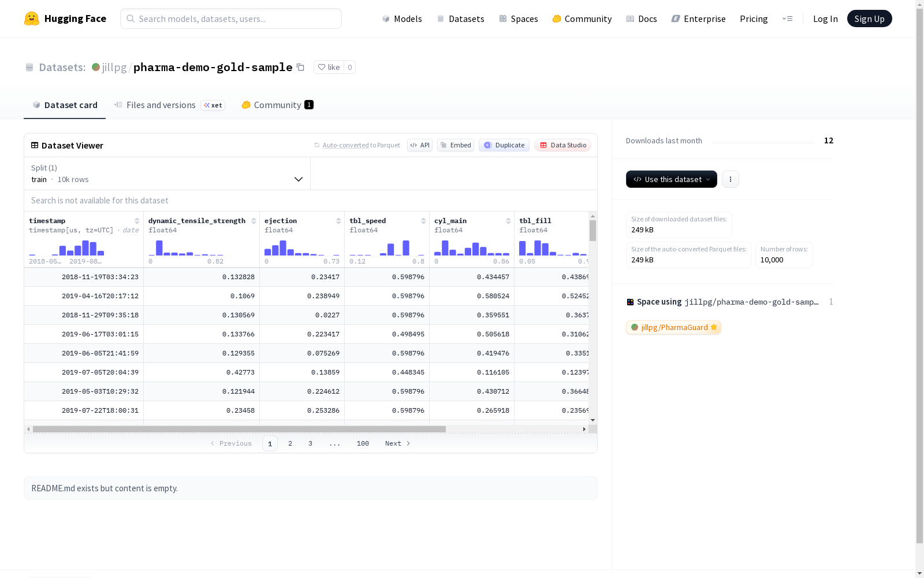
Task: Click the dynamic_tensile_strength histogram chart
Action: [186, 247]
